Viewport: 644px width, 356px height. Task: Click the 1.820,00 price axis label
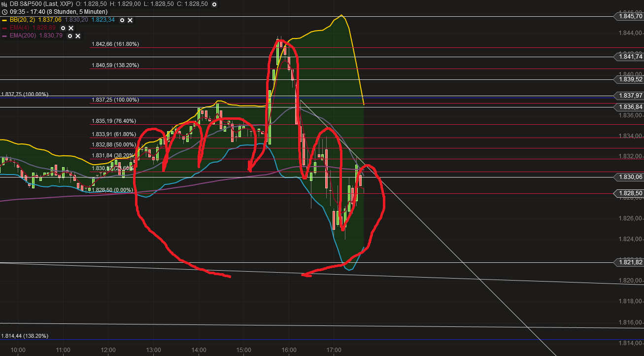(x=630, y=281)
